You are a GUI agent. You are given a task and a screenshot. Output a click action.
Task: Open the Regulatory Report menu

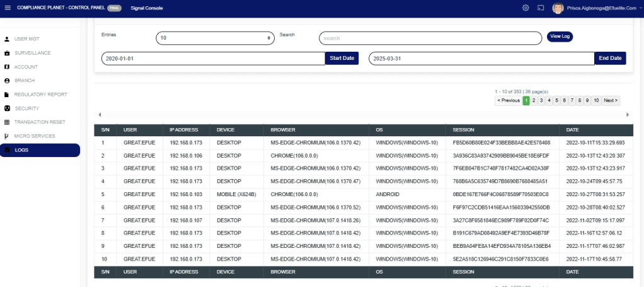pos(40,95)
